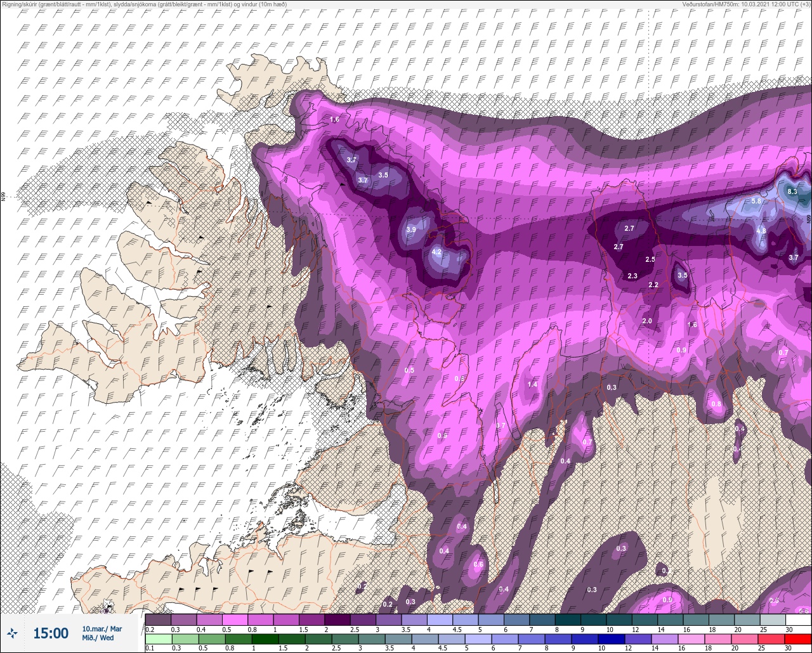Screen dimensions: 812x653
Task: Click the four-pointed star logo beside 15:00
Action: click(13, 633)
